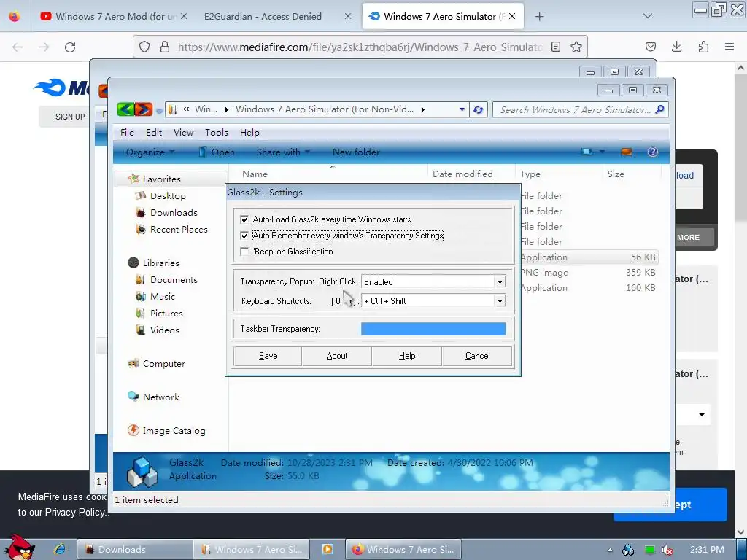Select Network in navigation pane

pyautogui.click(x=161, y=397)
